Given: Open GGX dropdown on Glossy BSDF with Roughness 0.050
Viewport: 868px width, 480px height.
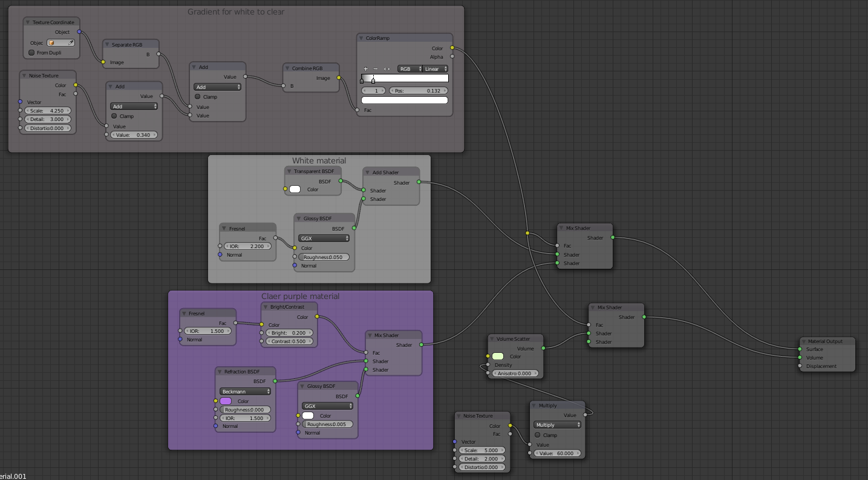Looking at the screenshot, I should click(x=324, y=238).
